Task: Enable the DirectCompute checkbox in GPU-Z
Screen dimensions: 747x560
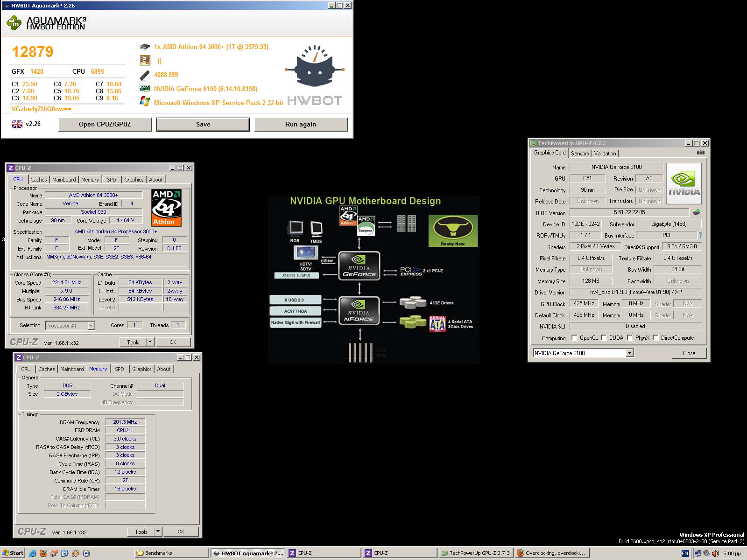Action: click(x=656, y=338)
